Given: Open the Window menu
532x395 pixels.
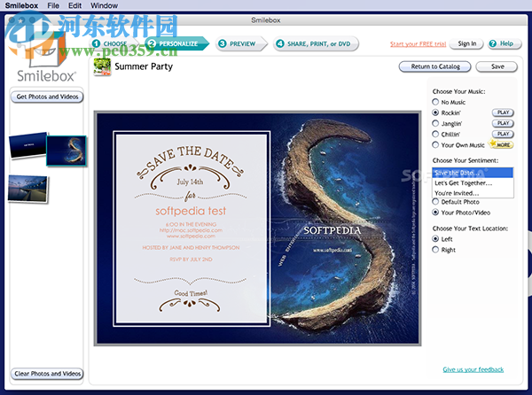Looking at the screenshot, I should (x=104, y=5).
